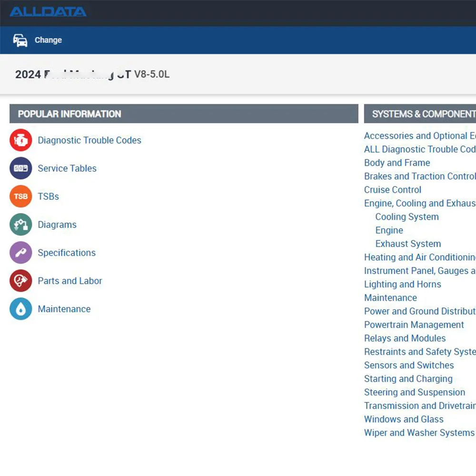Open Instrument Panel, Gauges link
The image size is (476, 476).
tap(420, 271)
